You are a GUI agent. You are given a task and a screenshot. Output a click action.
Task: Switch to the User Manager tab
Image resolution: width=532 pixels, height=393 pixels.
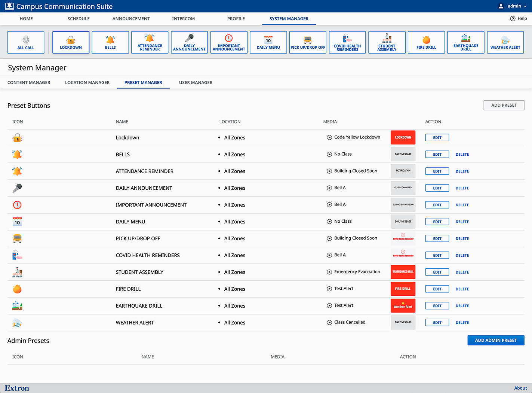(196, 82)
